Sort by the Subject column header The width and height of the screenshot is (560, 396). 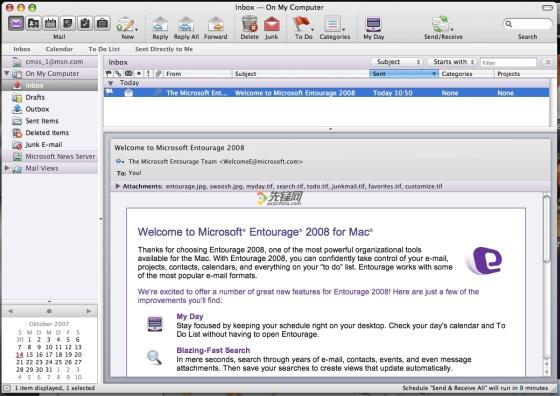click(x=300, y=74)
